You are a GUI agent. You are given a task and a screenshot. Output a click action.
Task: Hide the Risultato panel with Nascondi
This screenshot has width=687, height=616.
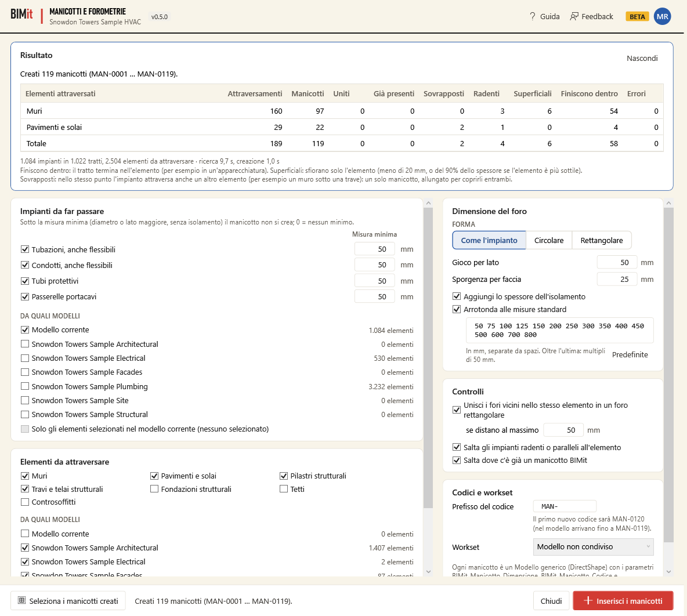642,58
